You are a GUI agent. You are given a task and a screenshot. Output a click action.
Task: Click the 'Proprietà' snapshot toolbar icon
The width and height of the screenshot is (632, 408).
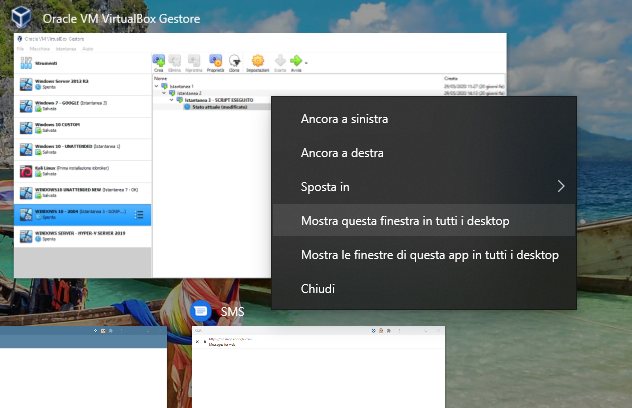[x=215, y=63]
